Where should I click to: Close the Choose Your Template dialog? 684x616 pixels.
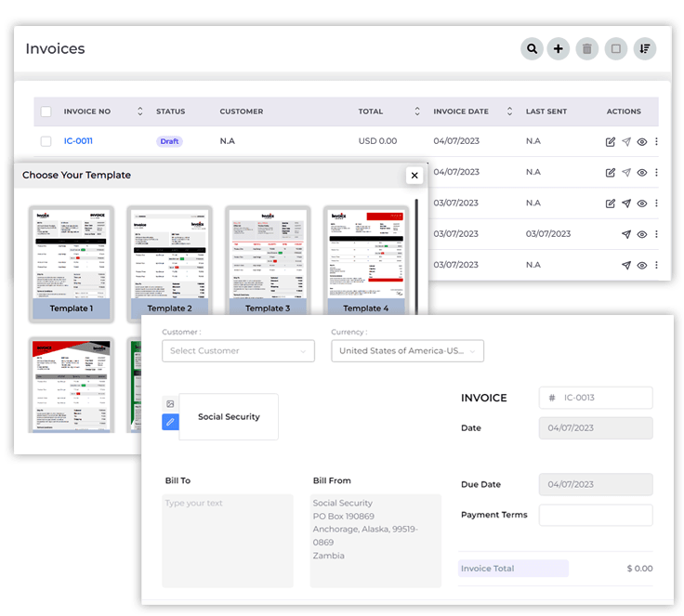pos(414,176)
